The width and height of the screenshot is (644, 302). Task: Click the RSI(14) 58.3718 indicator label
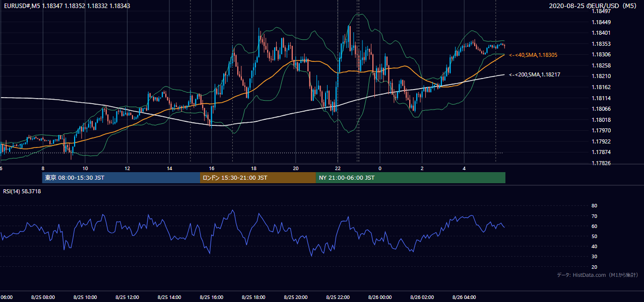(x=22, y=191)
